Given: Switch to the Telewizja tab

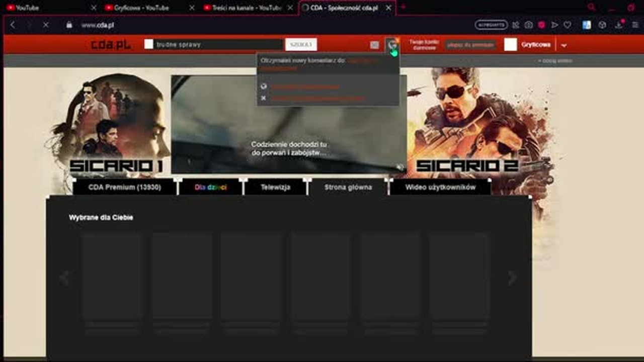Looking at the screenshot, I should point(275,187).
